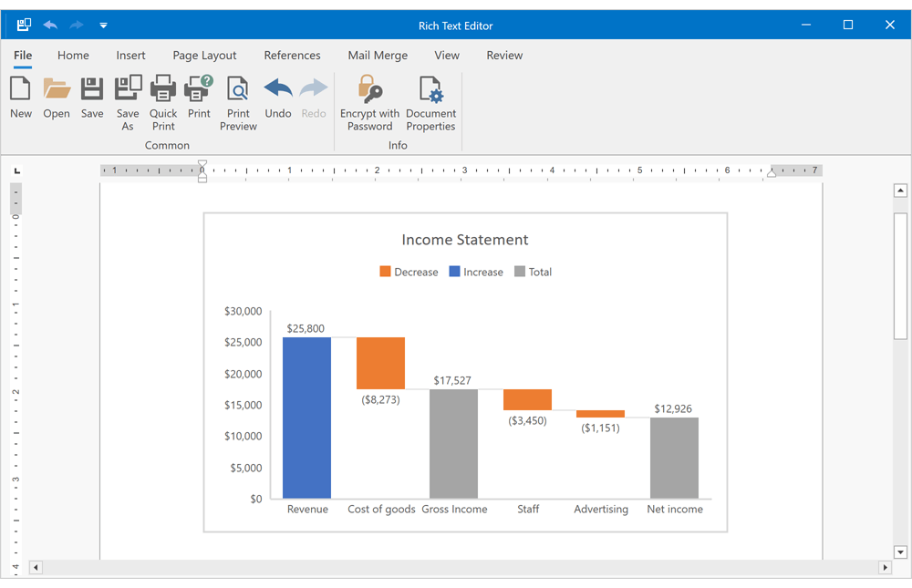Create a new document
The width and height of the screenshot is (912, 588).
tap(20, 96)
